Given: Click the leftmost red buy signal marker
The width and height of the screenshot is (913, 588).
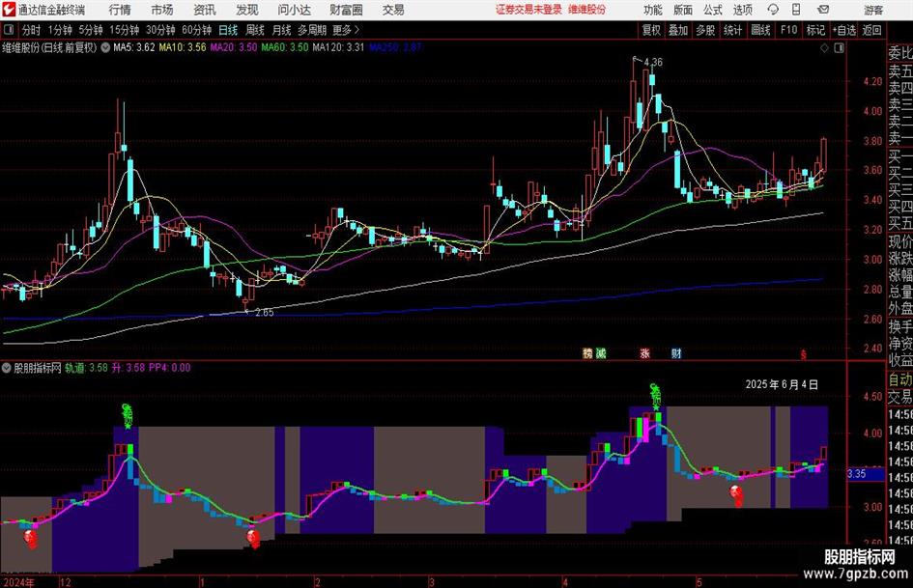Looking at the screenshot, I should 31,539.
